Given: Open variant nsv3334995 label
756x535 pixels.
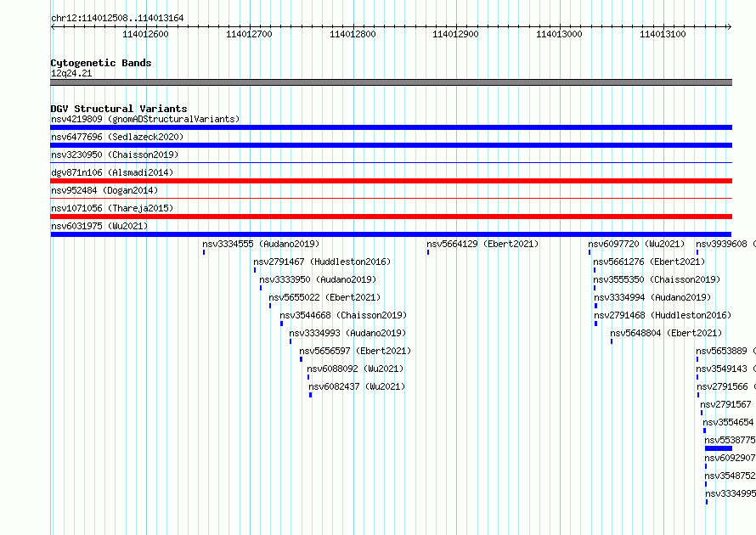Looking at the screenshot, I should (x=731, y=493).
